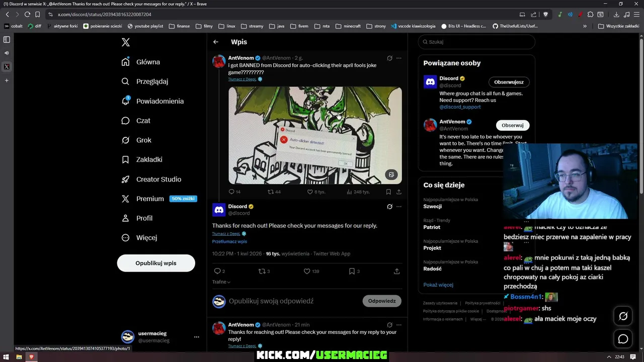Screen dimensions: 644x362
Task: Click the Odpowiedz button
Action: click(x=382, y=301)
